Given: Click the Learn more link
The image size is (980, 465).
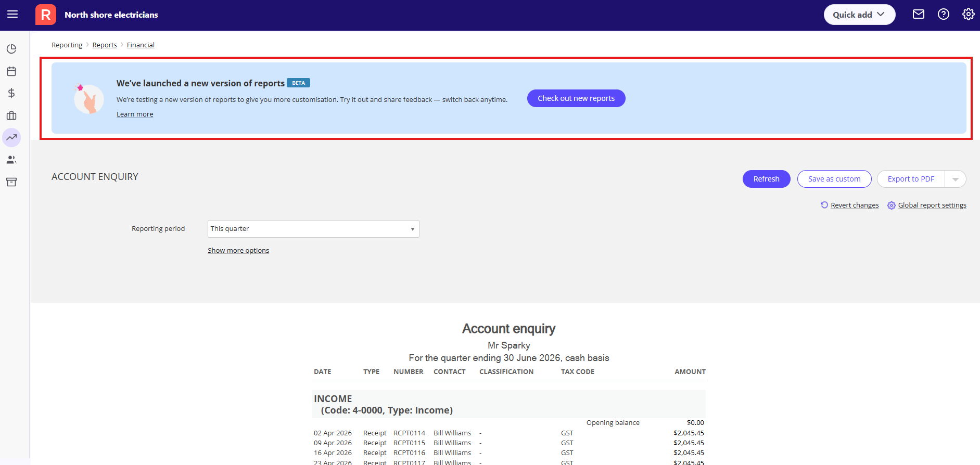Looking at the screenshot, I should point(135,114).
